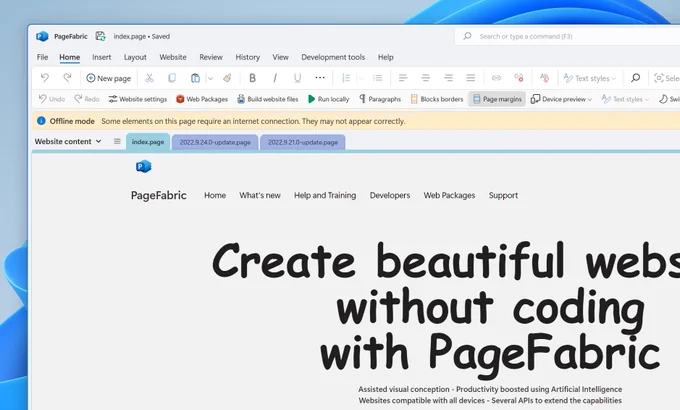Open the Text styles dropdown in quick toolbar
This screenshot has width=680, height=410.
pos(625,99)
